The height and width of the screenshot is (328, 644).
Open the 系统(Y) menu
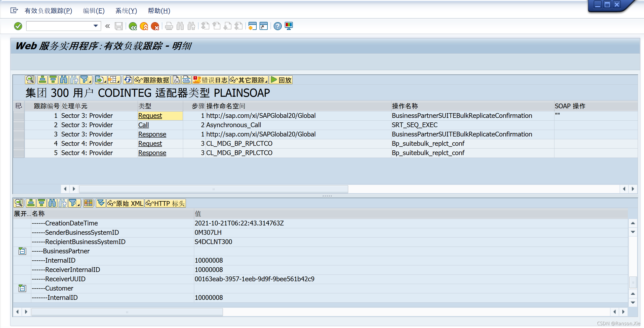tap(126, 11)
